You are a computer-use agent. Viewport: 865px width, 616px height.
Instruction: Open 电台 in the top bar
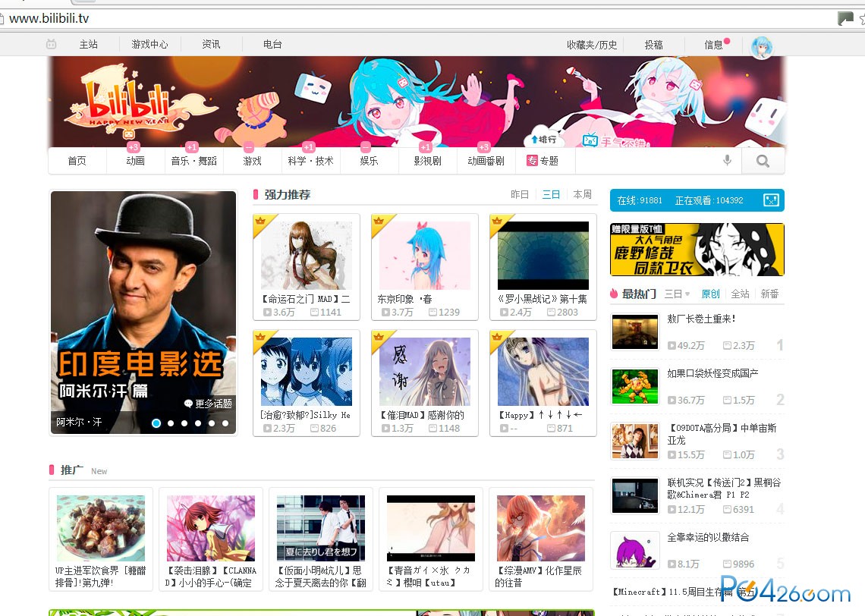coord(272,44)
